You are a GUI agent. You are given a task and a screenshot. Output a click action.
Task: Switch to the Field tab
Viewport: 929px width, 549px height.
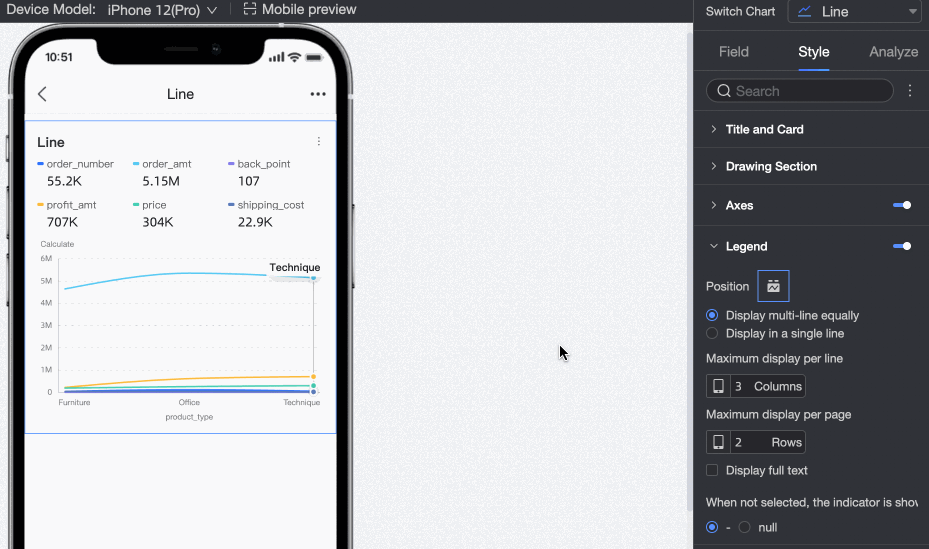click(x=733, y=52)
